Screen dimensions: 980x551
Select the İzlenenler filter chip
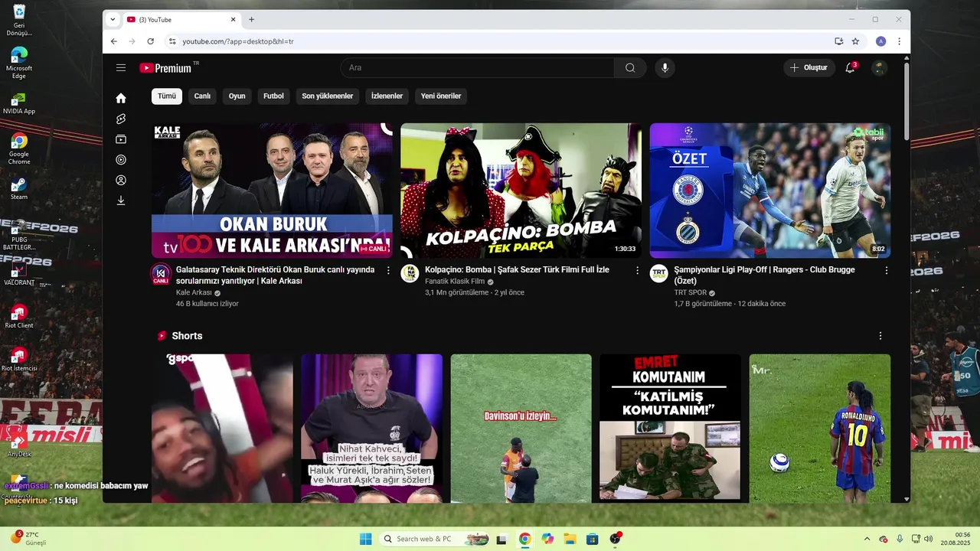point(387,96)
